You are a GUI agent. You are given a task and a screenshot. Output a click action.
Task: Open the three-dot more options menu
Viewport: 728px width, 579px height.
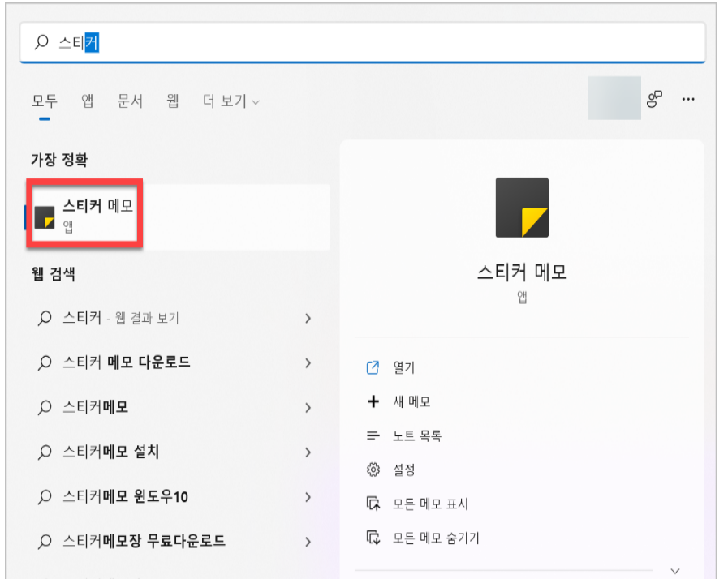[x=688, y=99]
